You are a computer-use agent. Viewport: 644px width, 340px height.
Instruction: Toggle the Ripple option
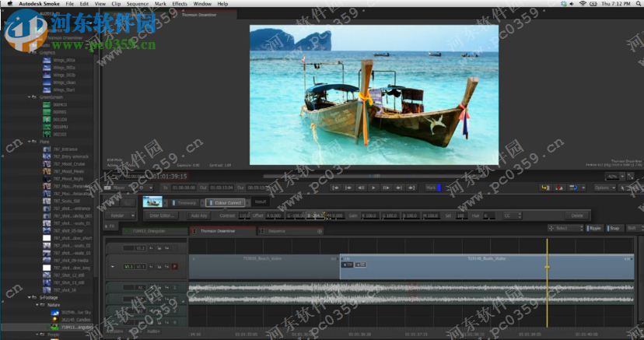pos(593,228)
